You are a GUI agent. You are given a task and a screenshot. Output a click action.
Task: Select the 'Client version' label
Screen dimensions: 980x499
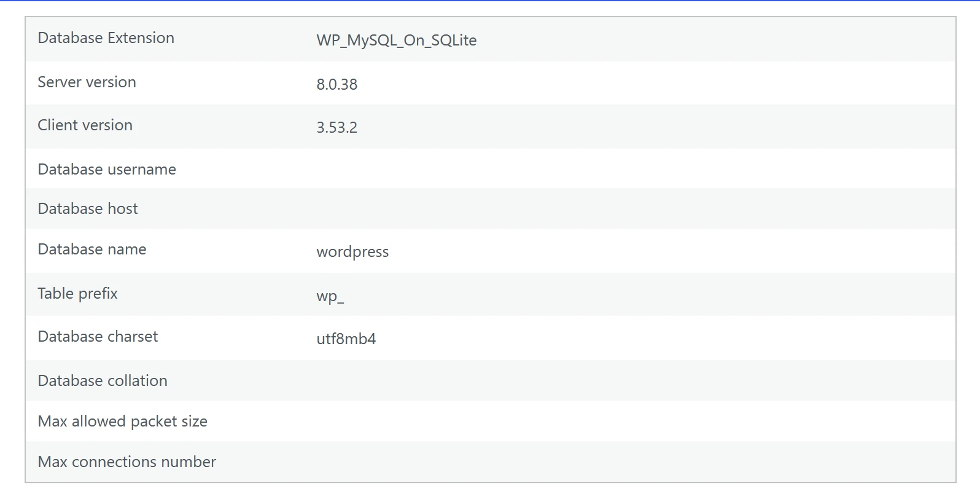pos(85,125)
